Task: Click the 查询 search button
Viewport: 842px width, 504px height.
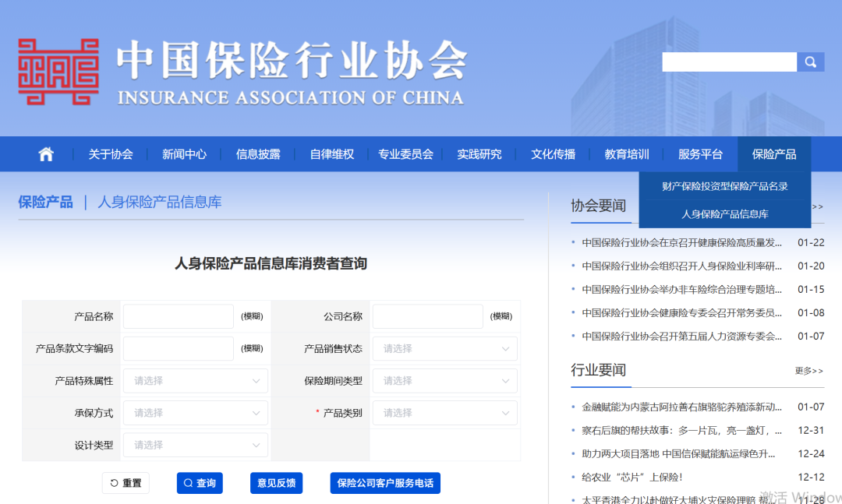Action: 200,483
